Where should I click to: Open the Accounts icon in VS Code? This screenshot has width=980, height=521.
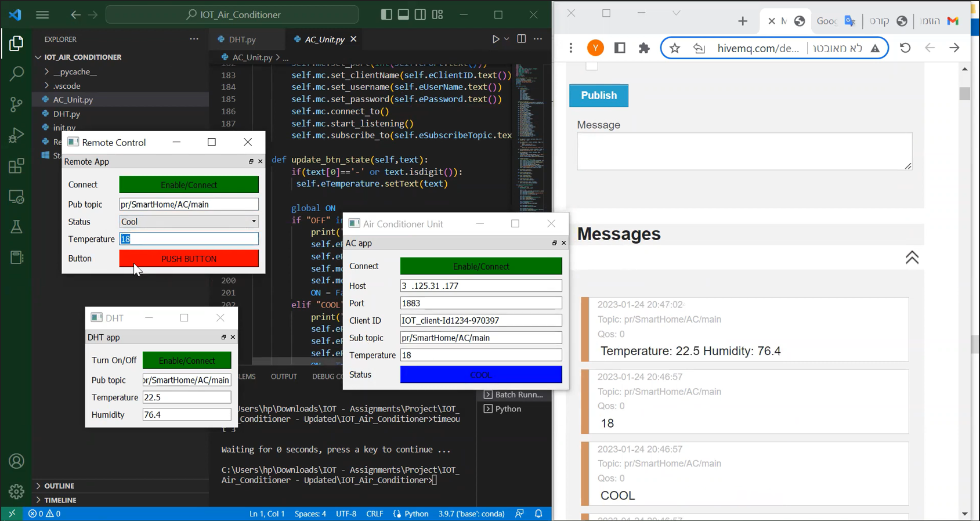click(x=16, y=461)
